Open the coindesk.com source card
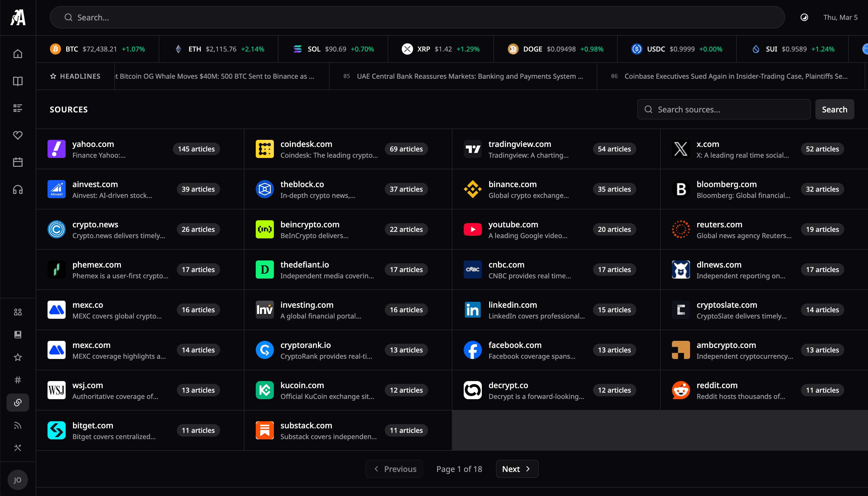The width and height of the screenshot is (868, 496). click(347, 149)
